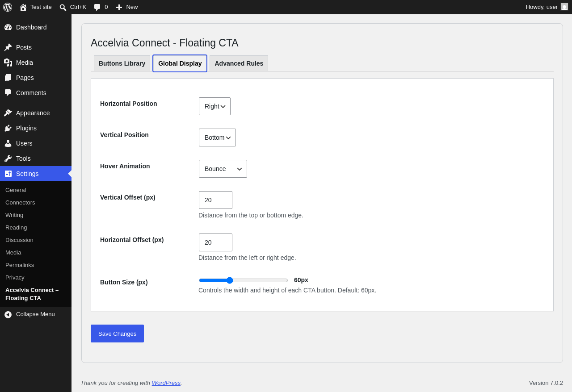This screenshot has width=572, height=392.
Task: Focus the Horizontal Offset input field
Action: click(x=215, y=242)
